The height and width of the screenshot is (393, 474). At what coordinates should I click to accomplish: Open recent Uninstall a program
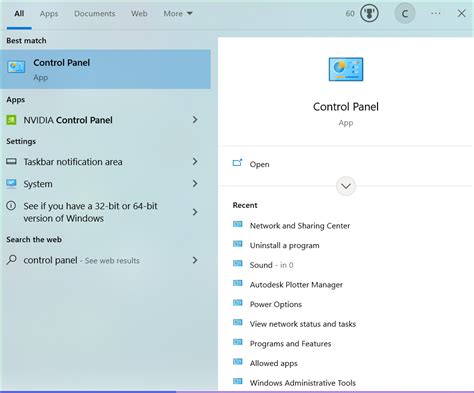[285, 245]
